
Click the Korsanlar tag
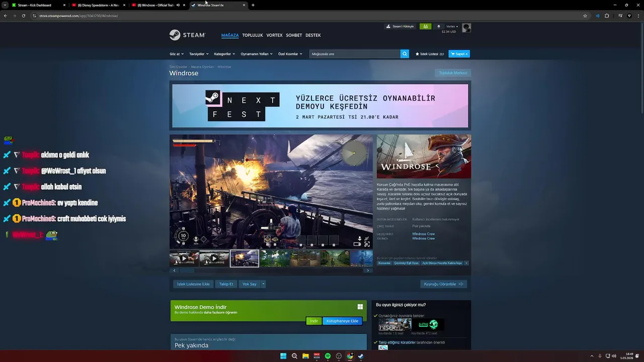click(x=384, y=263)
